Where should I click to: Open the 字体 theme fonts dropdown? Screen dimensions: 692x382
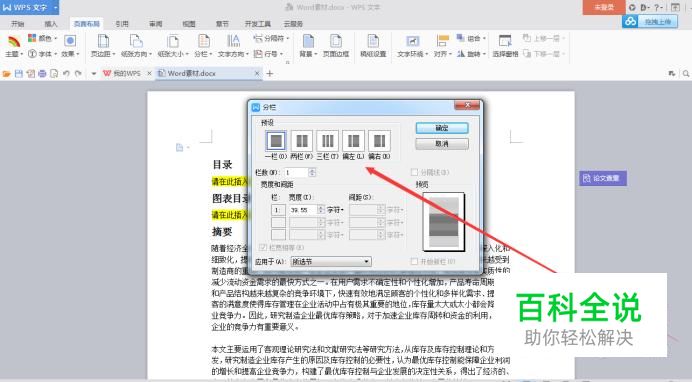pyautogui.click(x=43, y=54)
